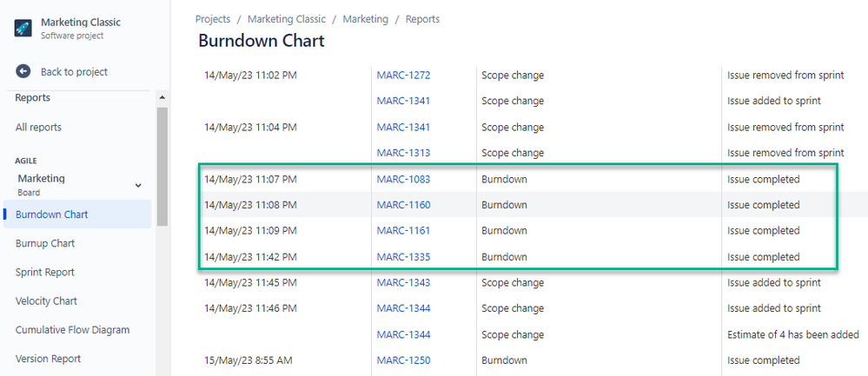Click date 15/May/23 8:55 AM
This screenshot has width=868, height=376.
248,360
